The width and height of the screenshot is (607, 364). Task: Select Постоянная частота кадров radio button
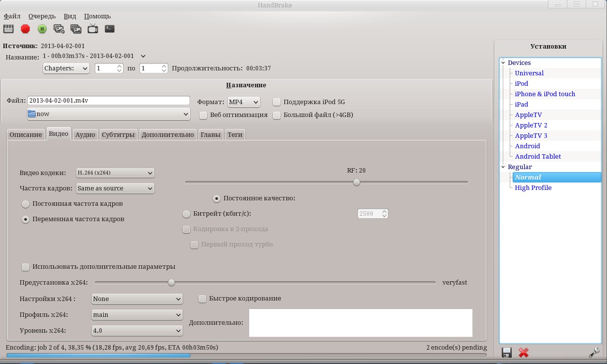point(25,204)
